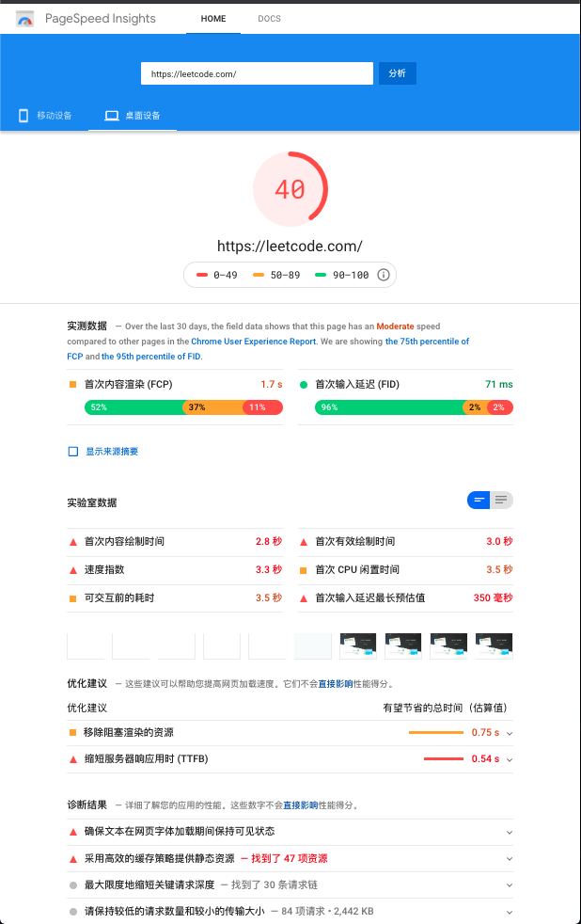Click the desktop device laptop icon
This screenshot has width=581, height=924.
(112, 116)
